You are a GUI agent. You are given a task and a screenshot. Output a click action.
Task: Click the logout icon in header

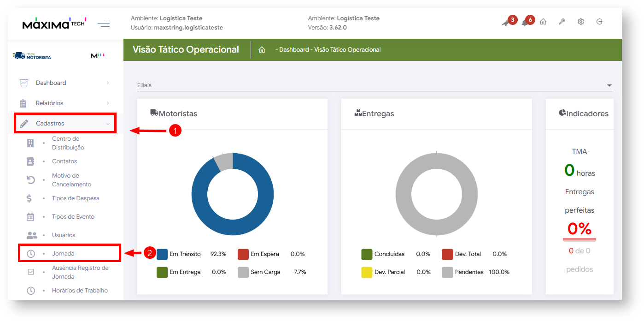click(x=599, y=22)
